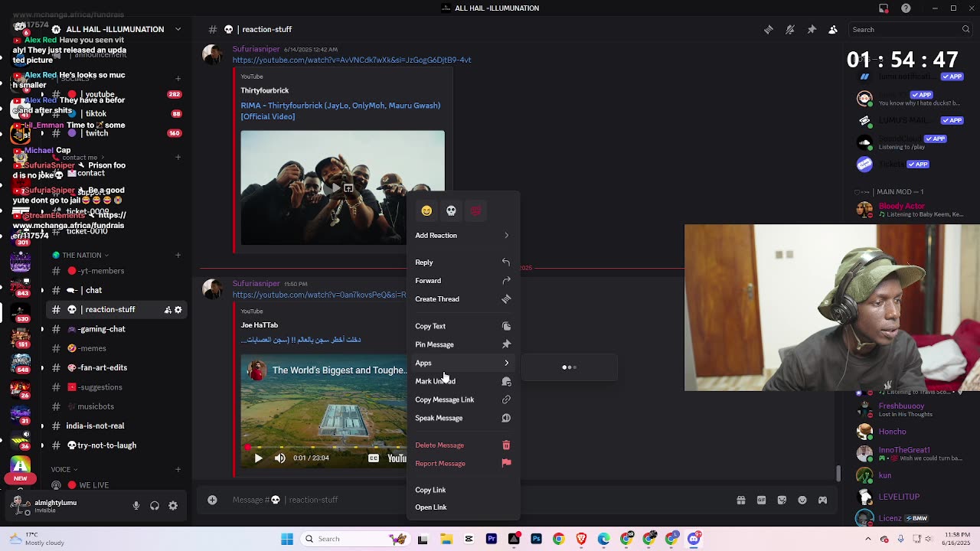Select Report Message menu entry
This screenshot has height=551, width=980.
pos(462,464)
